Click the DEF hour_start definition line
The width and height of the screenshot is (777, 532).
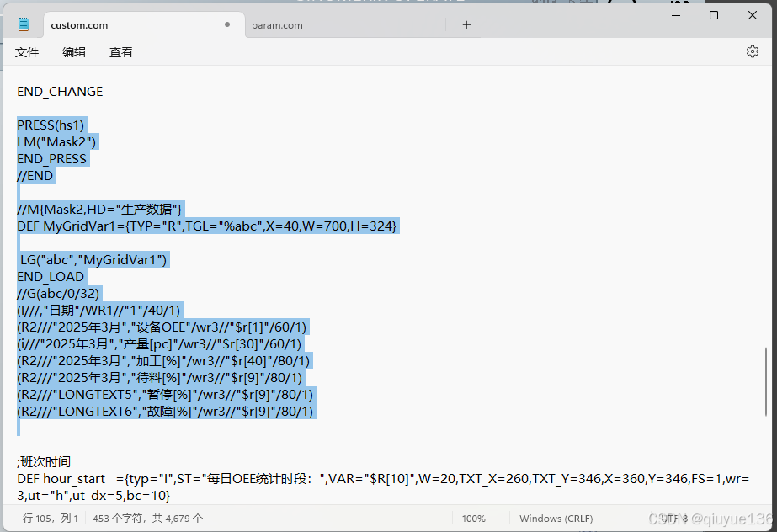(x=383, y=479)
